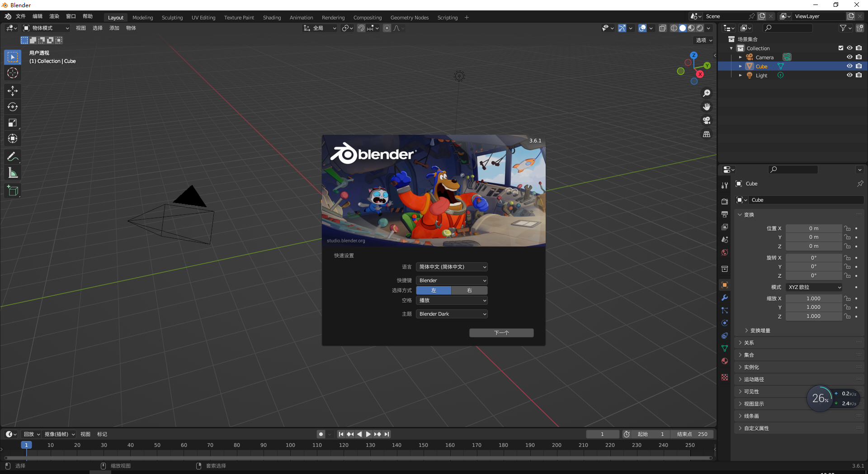Viewport: 868px width, 474px height.
Task: Click the New Collection button in the outliner
Action: coord(859,28)
